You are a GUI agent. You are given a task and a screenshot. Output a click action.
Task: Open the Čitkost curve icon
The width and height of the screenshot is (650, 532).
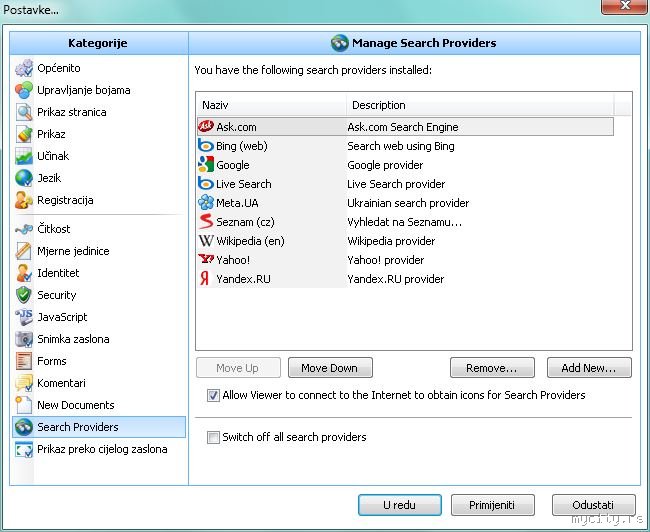[24, 229]
